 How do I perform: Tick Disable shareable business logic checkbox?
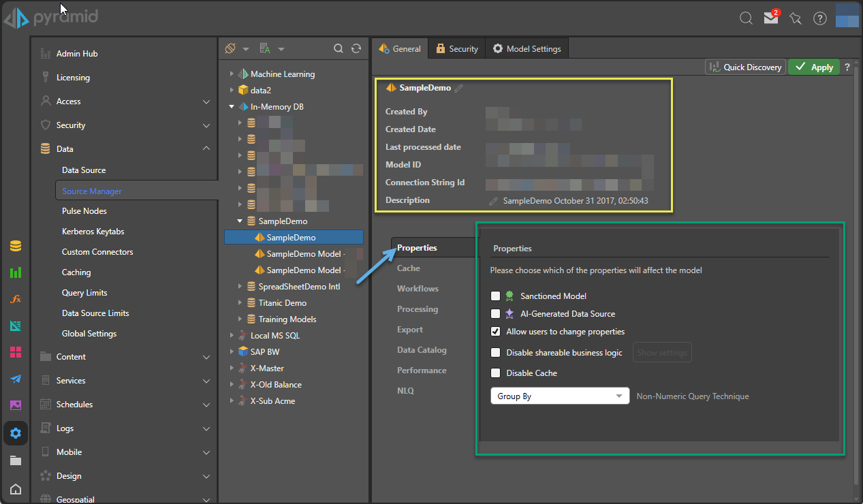[x=495, y=353]
